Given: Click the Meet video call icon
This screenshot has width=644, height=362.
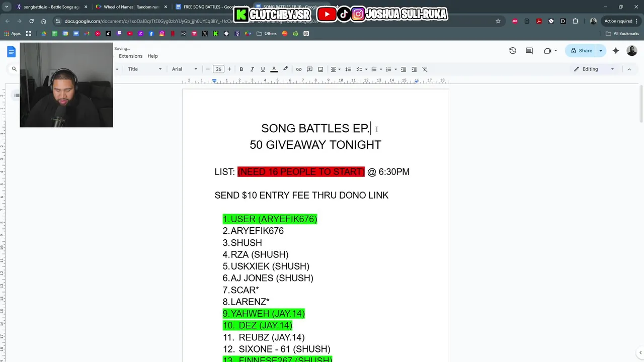Looking at the screenshot, I should pos(548,50).
